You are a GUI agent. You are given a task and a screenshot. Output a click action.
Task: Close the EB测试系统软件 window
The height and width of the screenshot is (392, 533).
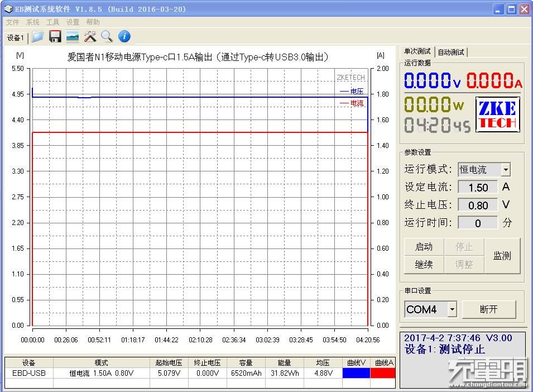[x=524, y=9]
